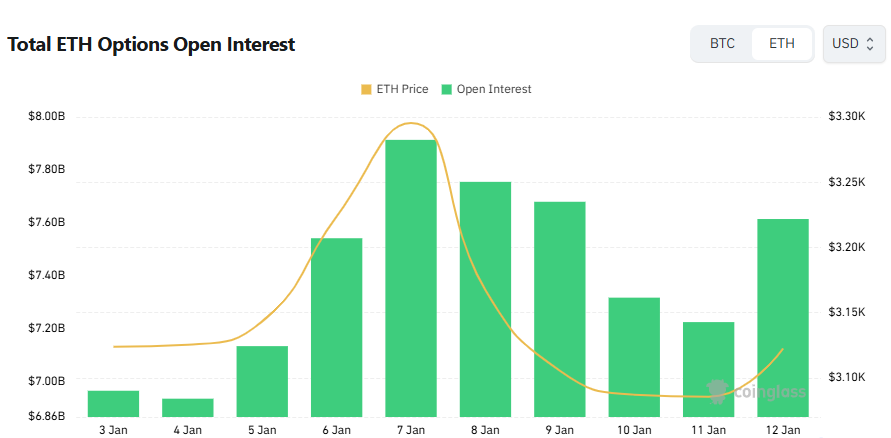The width and height of the screenshot is (891, 438).
Task: Click the green Open Interest legend swatch
Action: pos(446,89)
